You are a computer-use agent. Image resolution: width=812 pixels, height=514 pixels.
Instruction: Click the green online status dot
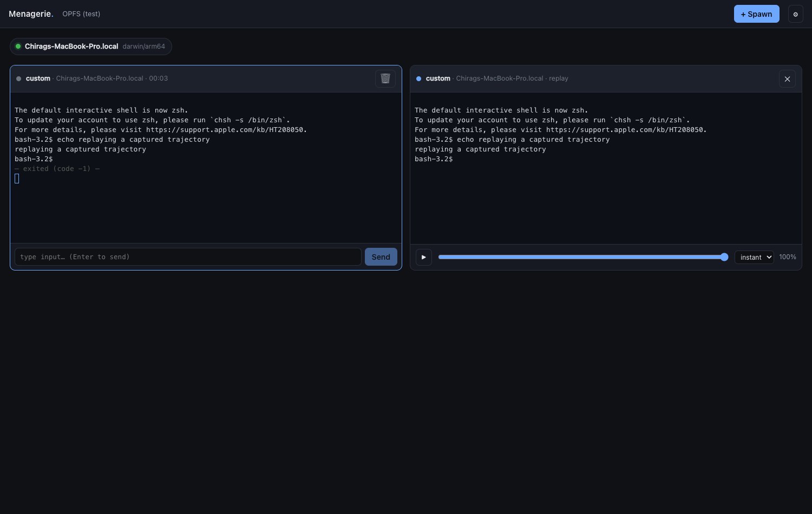point(18,47)
